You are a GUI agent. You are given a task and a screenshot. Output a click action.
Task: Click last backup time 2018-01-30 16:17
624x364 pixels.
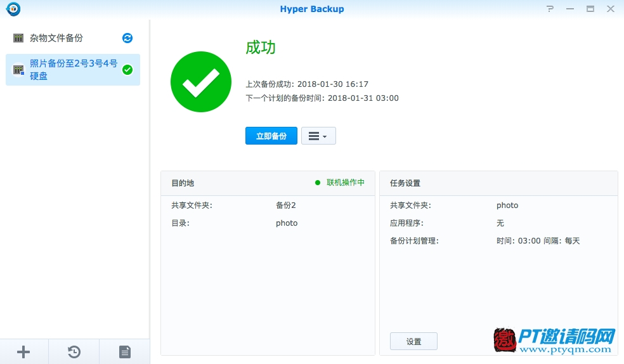click(333, 84)
